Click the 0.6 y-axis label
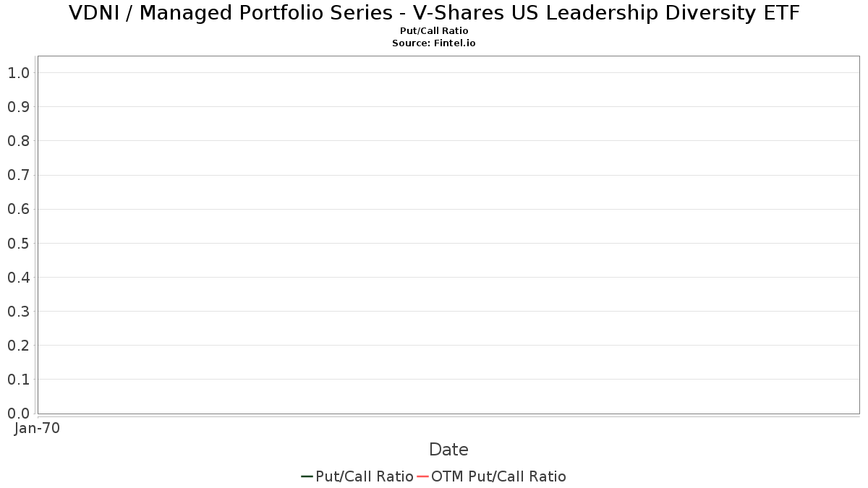 pos(18,209)
